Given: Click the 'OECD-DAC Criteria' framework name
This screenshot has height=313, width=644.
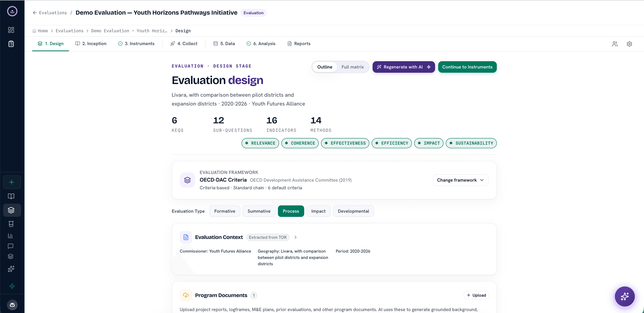Looking at the screenshot, I should point(223,180).
